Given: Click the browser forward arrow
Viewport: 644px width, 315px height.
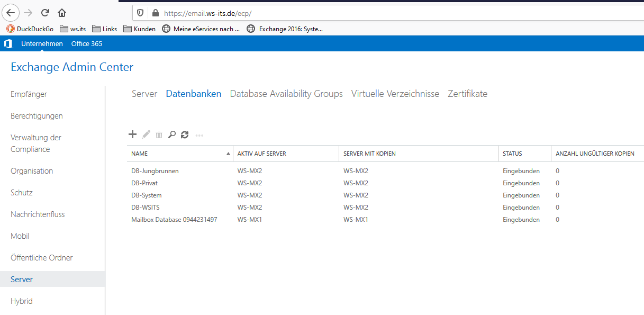Looking at the screenshot, I should point(28,13).
